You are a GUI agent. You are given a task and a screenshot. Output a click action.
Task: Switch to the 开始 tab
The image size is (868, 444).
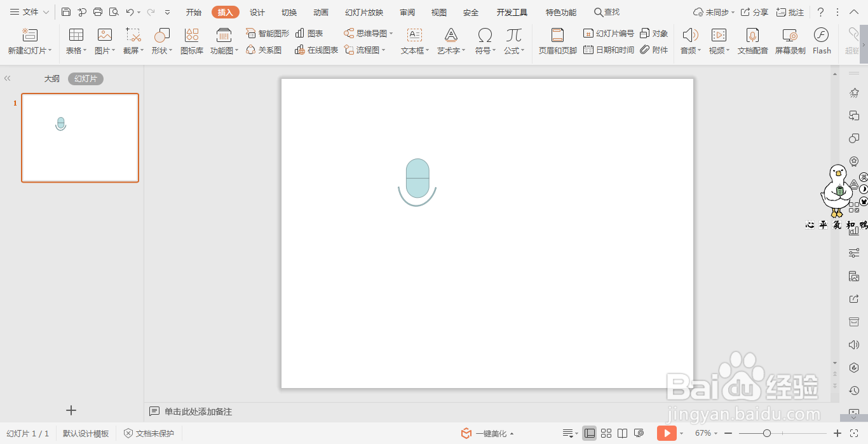click(x=194, y=12)
